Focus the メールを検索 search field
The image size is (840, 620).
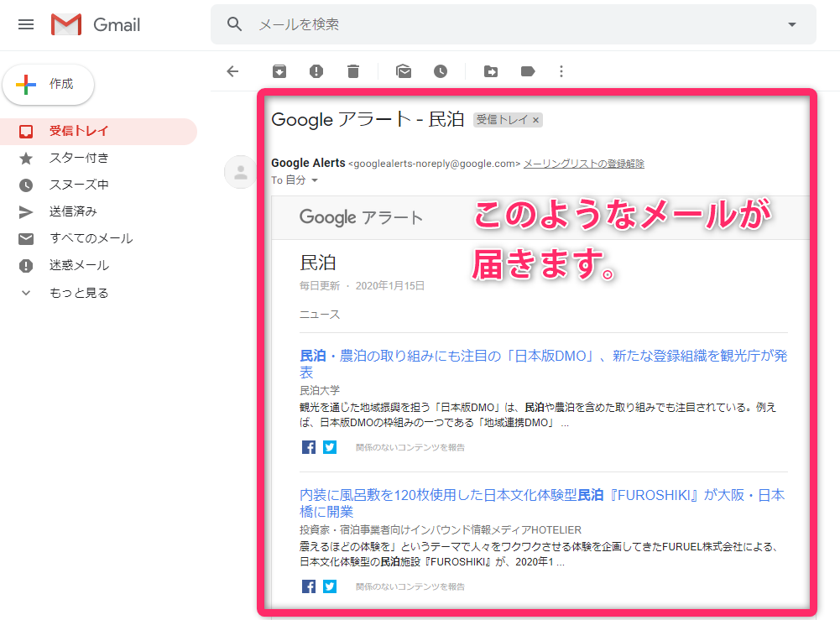[514, 24]
